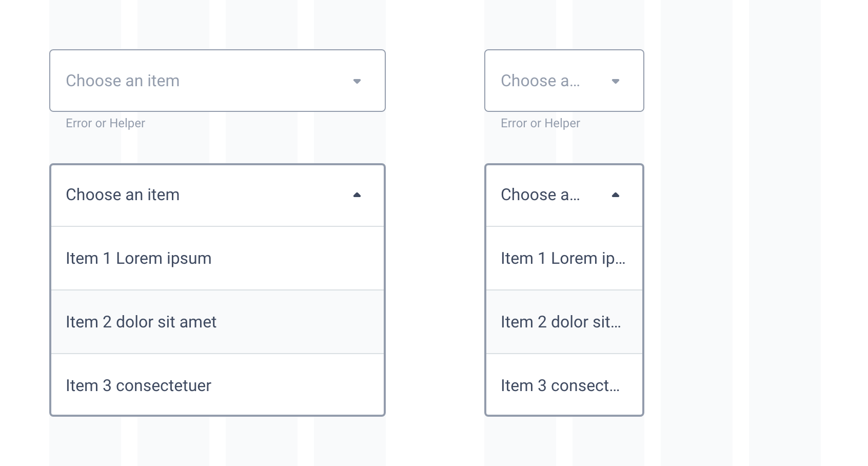Select 'Item 1 Lorem ip…' in right list

tap(564, 258)
